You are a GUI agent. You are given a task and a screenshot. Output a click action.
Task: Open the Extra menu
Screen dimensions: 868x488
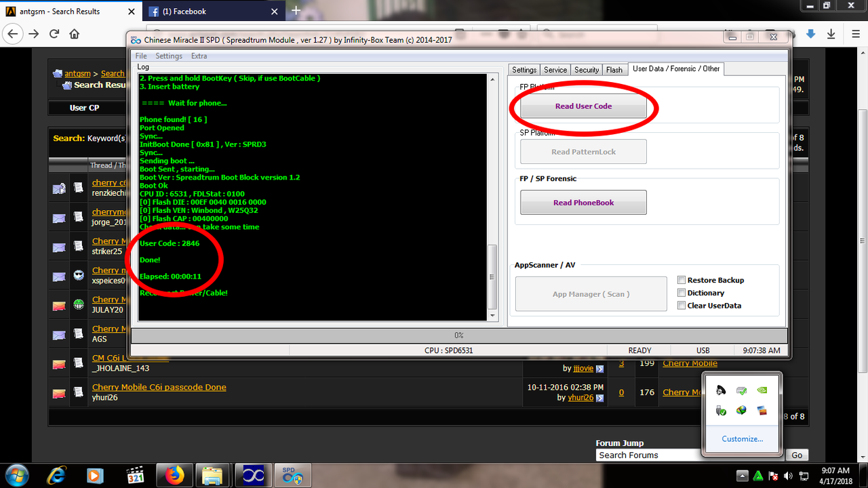(x=199, y=56)
